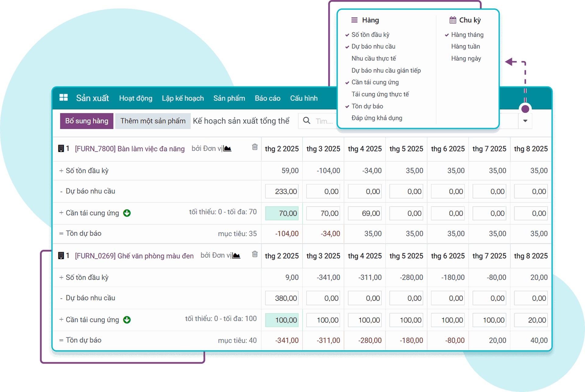Open the Lập kế hoạch menu
585x392 pixels.
183,98
